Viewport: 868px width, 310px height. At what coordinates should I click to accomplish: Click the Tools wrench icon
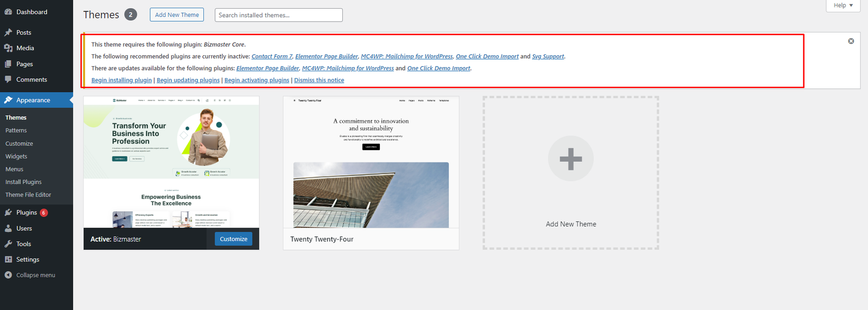(8, 244)
